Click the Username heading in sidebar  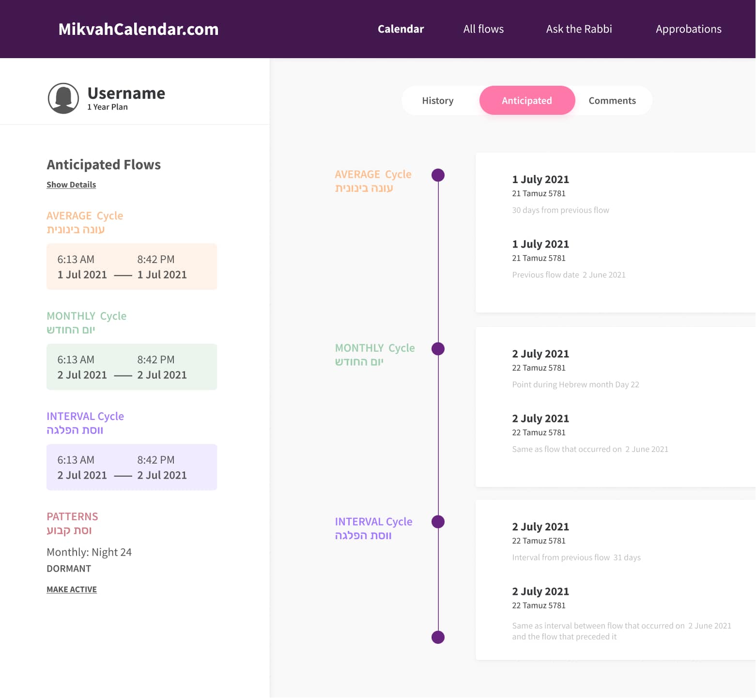(126, 93)
